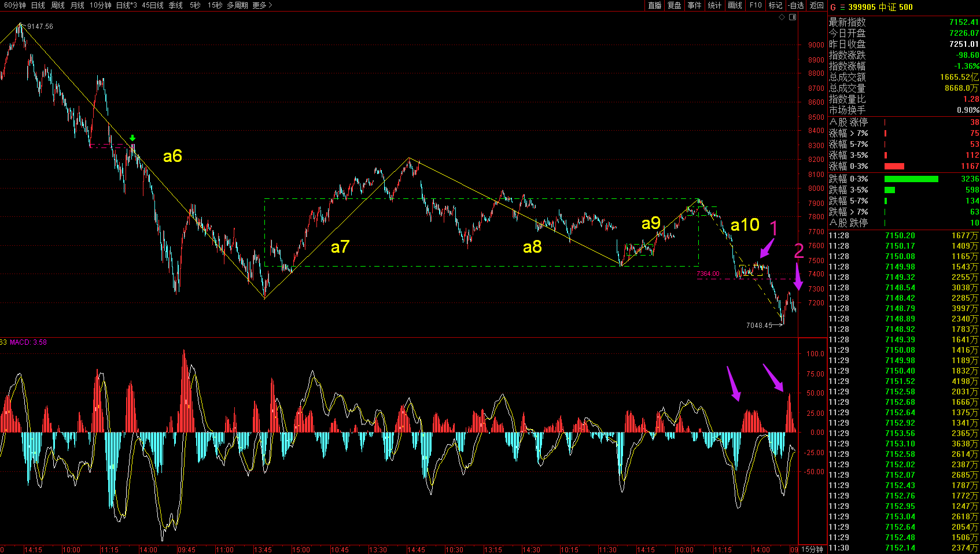
Task: Click the 7048.45 low price label
Action: (759, 326)
